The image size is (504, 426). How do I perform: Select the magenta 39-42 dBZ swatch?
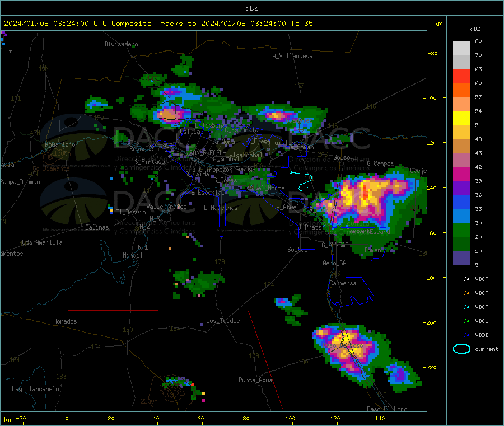click(461, 174)
